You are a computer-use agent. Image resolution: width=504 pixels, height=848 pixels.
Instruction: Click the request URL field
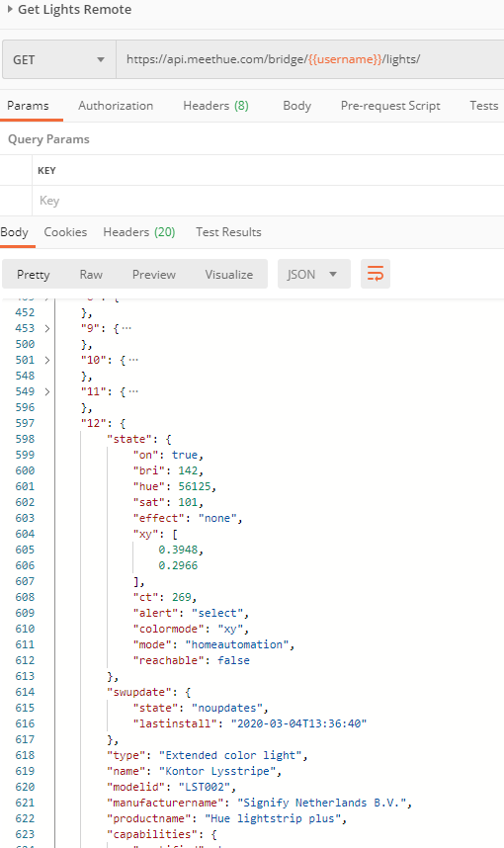click(x=310, y=59)
